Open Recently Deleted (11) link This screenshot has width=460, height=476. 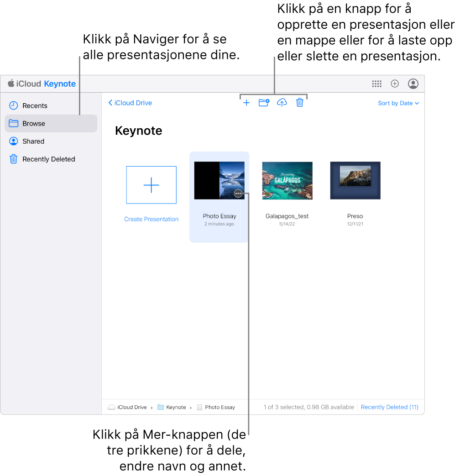[x=390, y=407]
